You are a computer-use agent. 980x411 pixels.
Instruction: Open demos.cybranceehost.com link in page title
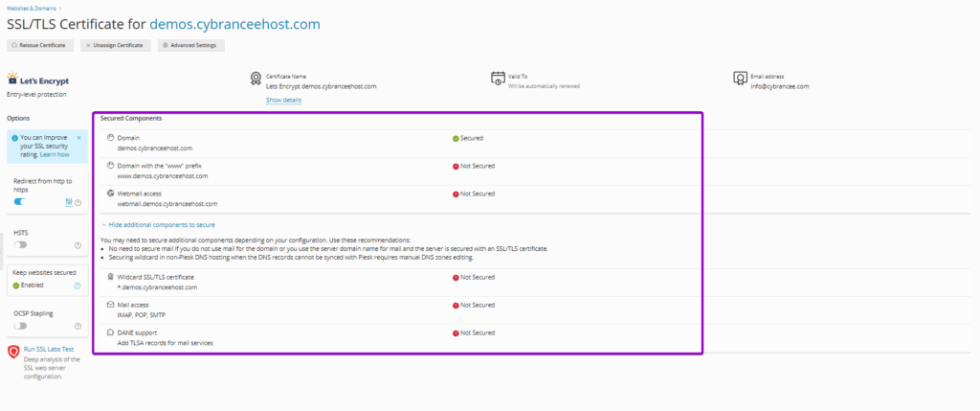coord(234,24)
